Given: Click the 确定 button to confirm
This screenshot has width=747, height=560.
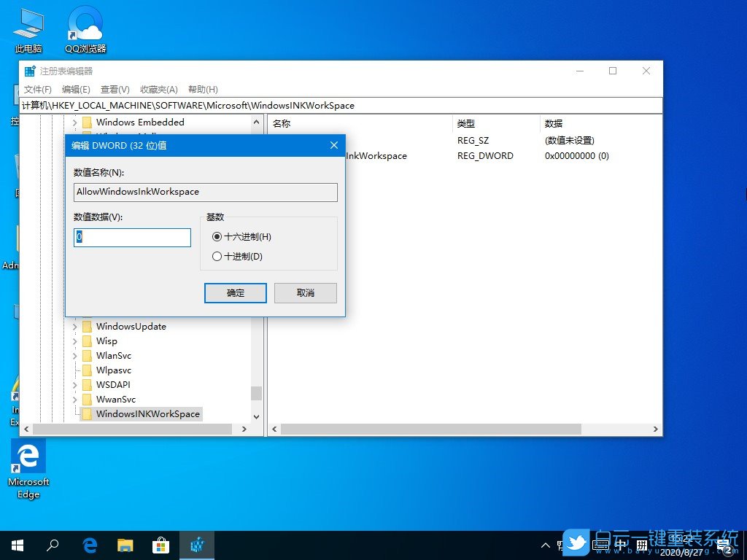Looking at the screenshot, I should click(235, 293).
